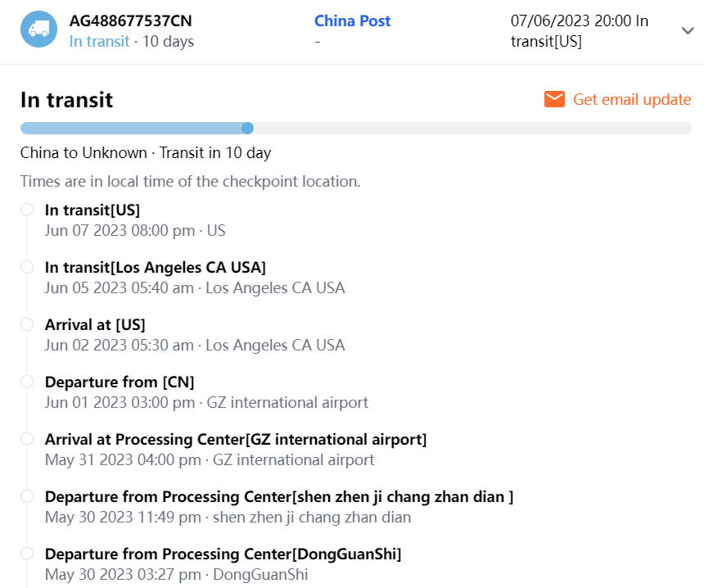Click the shen zhen departure checkpoint marker
The image size is (704, 588).
click(27, 496)
